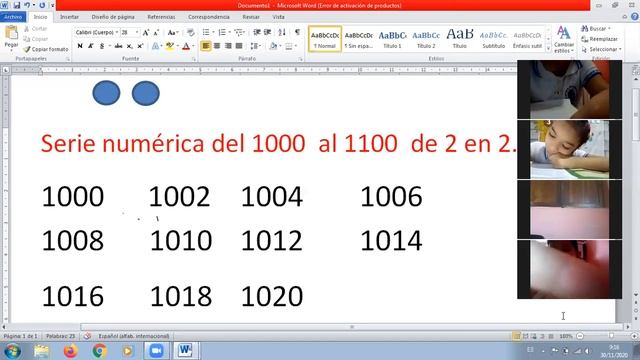
Task: Apply subscript formatting
Action: coord(129,46)
